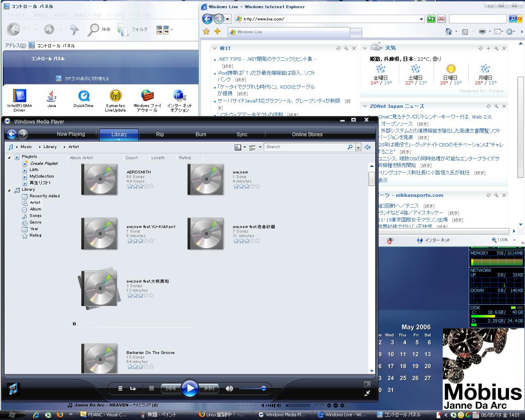Select Album in the library tree
The height and width of the screenshot is (420, 525).
click(x=35, y=209)
